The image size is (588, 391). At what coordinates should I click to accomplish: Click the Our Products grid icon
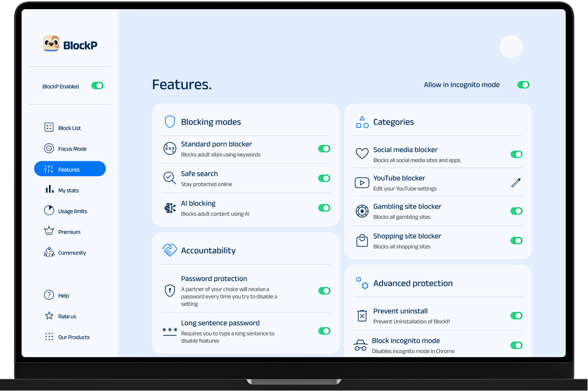coord(49,337)
